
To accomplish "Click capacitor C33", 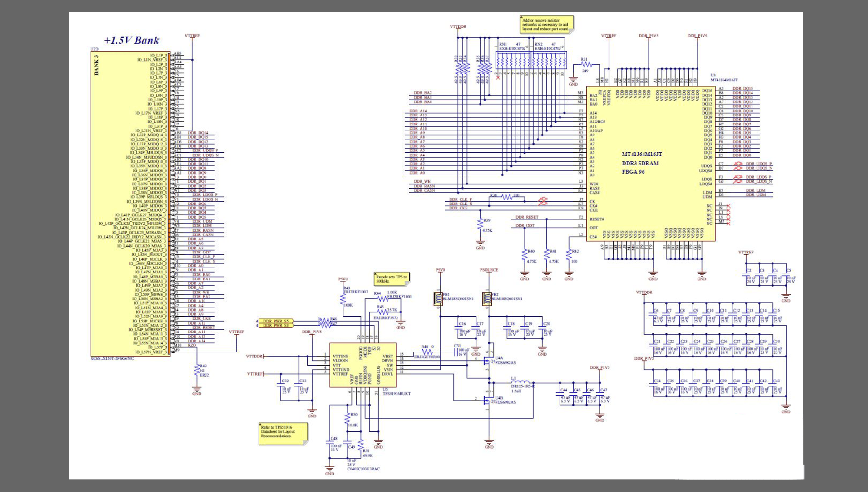I will coord(299,385).
